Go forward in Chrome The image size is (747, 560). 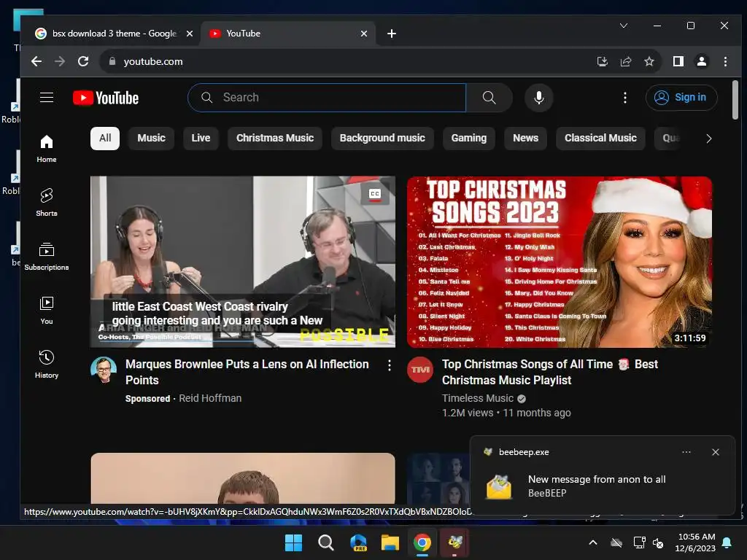tap(60, 61)
